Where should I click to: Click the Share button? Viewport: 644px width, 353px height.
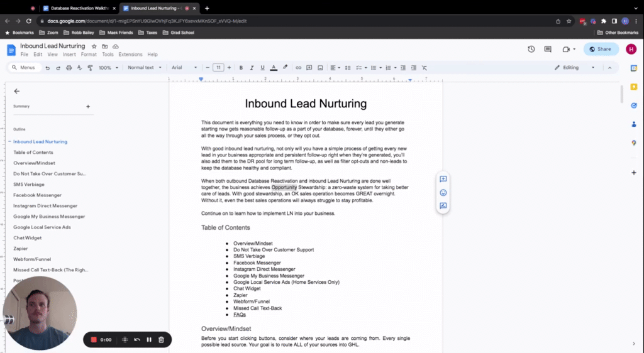[x=601, y=49]
